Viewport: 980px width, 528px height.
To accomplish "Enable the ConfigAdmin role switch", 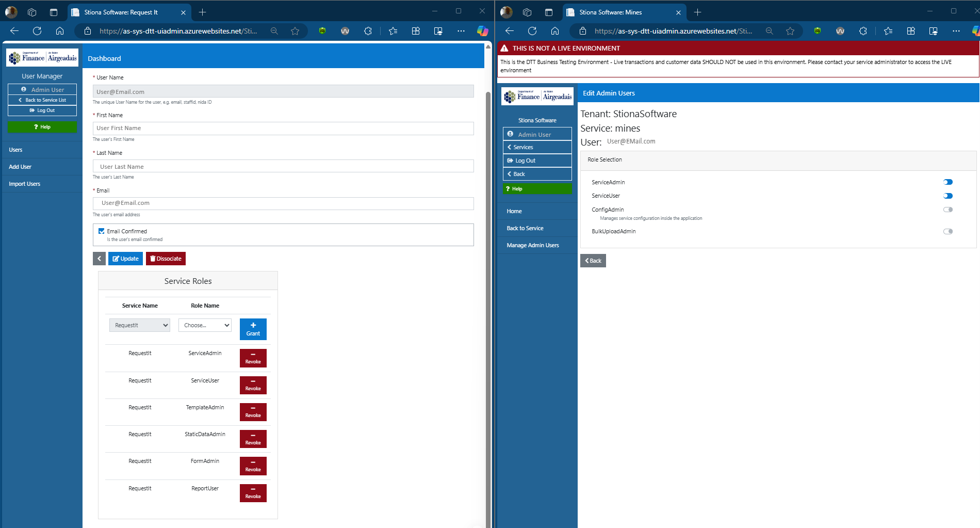I will pyautogui.click(x=948, y=210).
